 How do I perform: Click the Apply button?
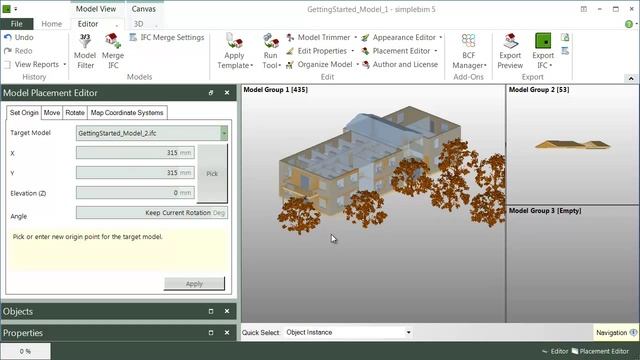point(194,284)
